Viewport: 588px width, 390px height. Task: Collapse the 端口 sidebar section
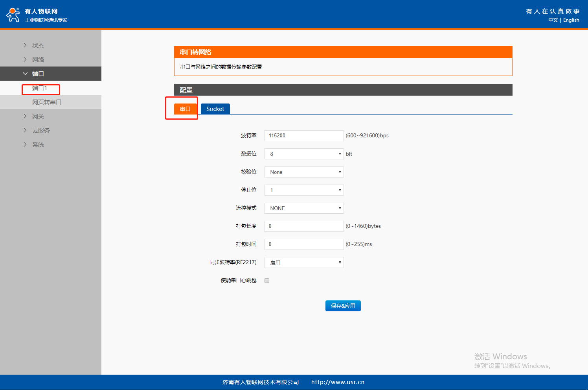[38, 74]
